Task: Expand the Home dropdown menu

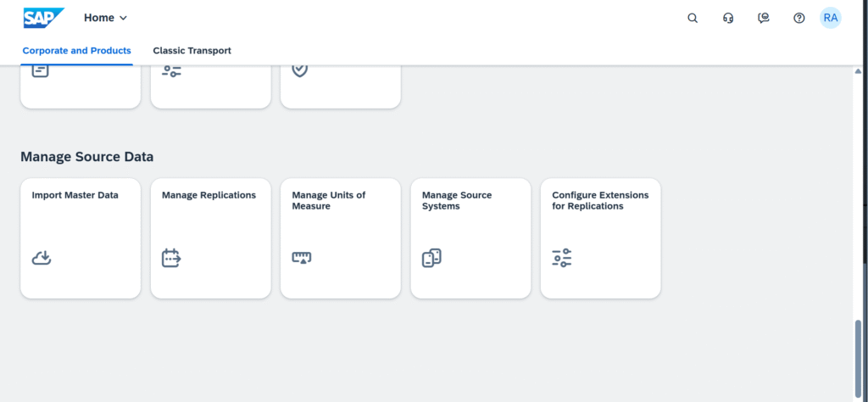Action: coord(106,18)
